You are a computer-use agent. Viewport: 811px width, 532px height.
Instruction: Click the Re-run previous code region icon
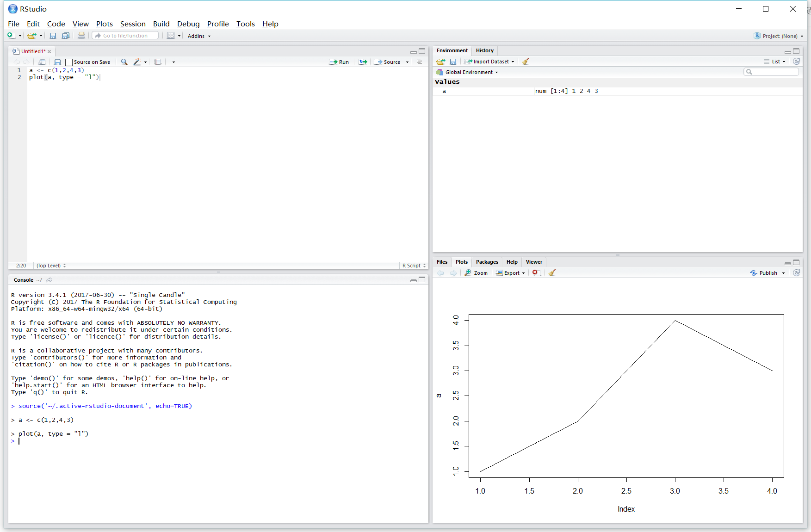(x=363, y=62)
